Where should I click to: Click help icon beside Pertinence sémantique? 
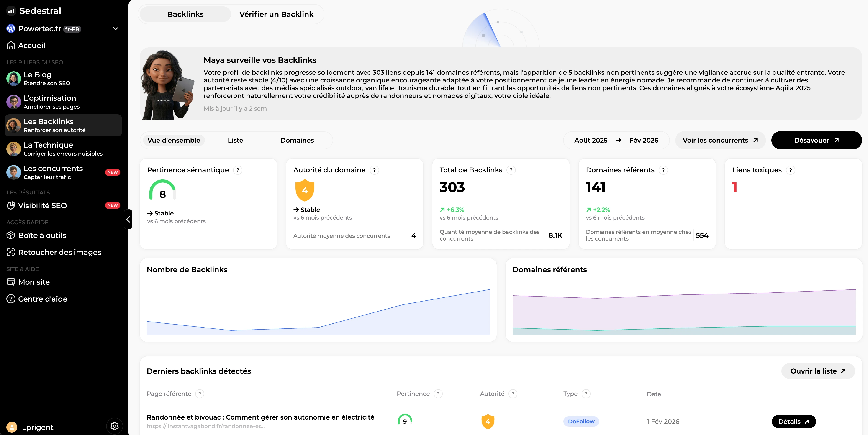point(238,170)
